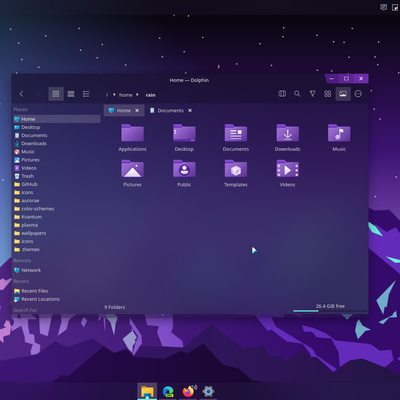Open Recent Files in sidebar
The image size is (400, 400).
click(57, 291)
